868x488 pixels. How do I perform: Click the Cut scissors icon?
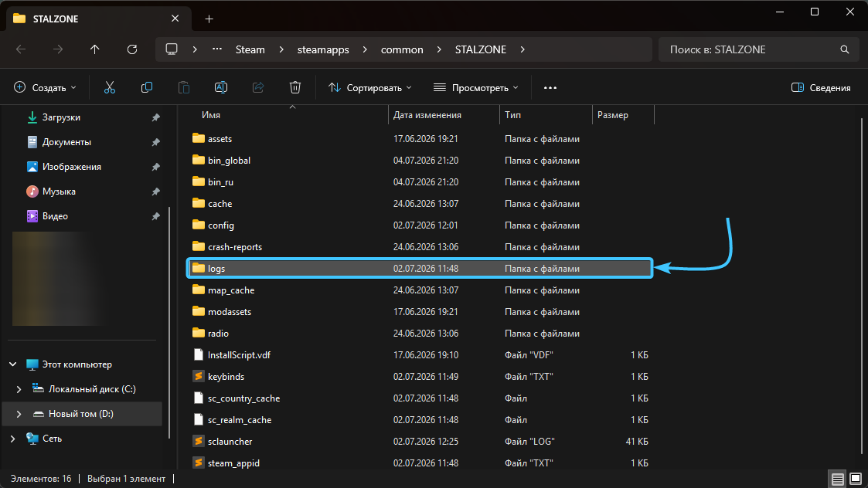110,87
